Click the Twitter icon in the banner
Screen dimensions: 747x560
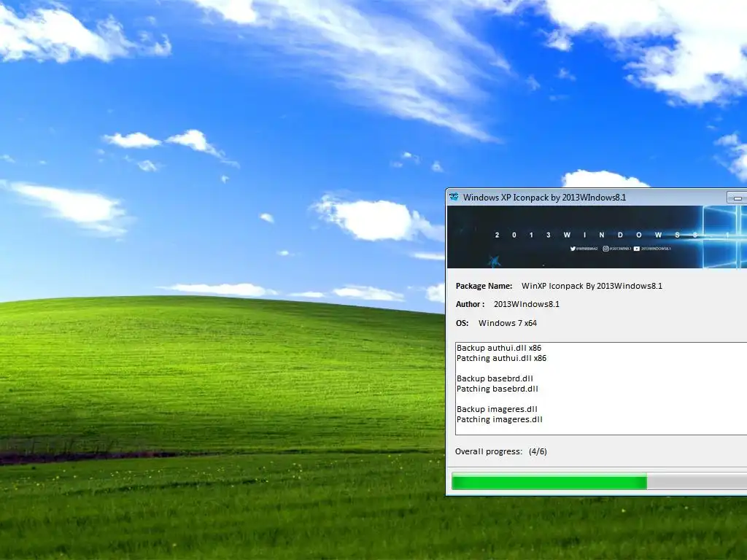(x=573, y=248)
